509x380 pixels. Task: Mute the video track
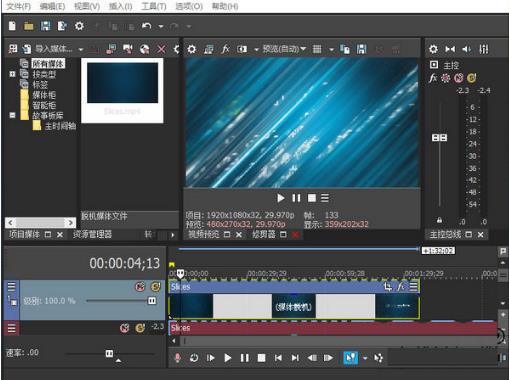tap(140, 287)
